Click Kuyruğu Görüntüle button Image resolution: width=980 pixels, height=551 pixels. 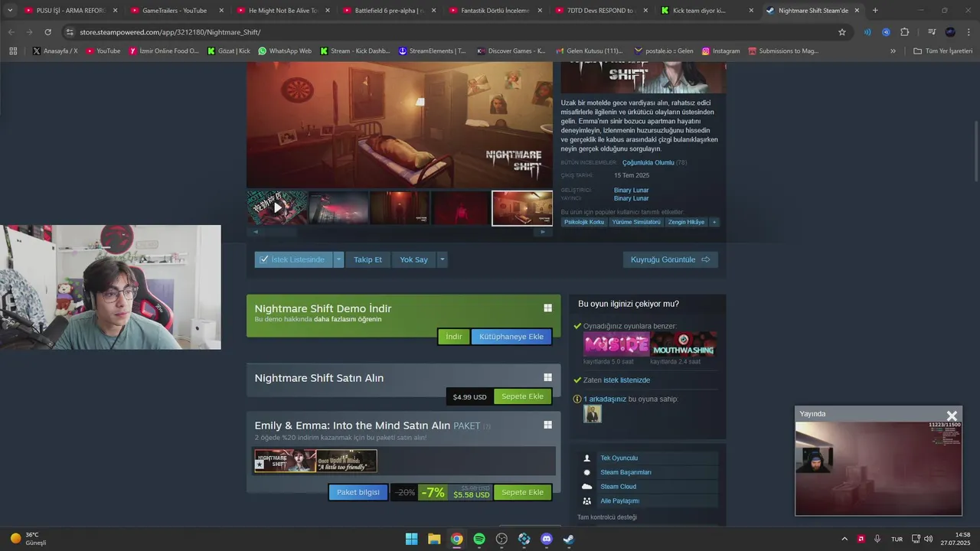pos(670,259)
